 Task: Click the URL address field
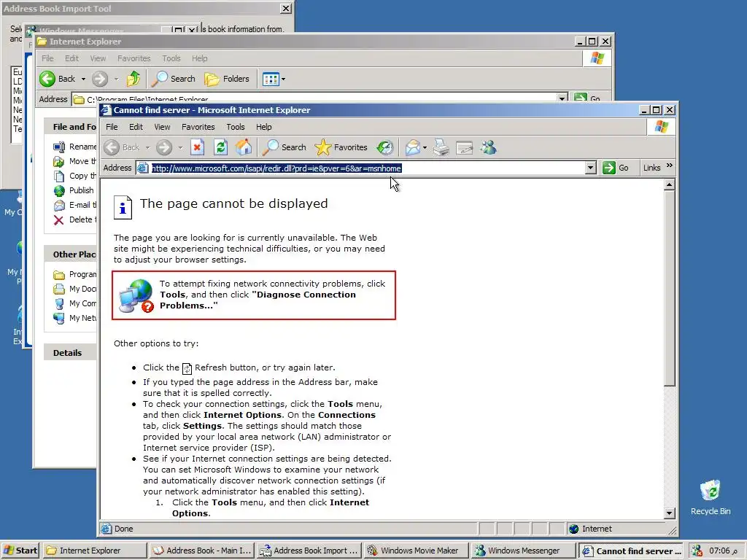[360, 168]
